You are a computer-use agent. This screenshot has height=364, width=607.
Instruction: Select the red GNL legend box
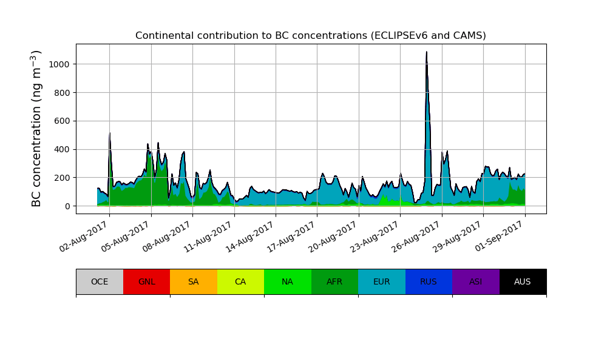click(146, 281)
